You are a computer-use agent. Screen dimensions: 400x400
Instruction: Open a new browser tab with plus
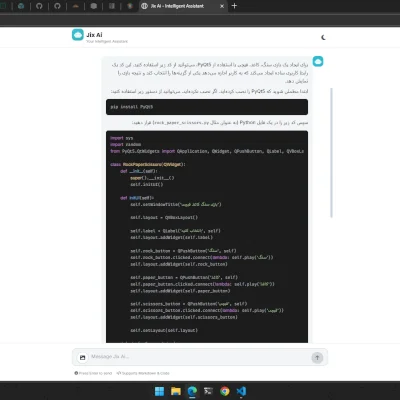(x=234, y=6)
